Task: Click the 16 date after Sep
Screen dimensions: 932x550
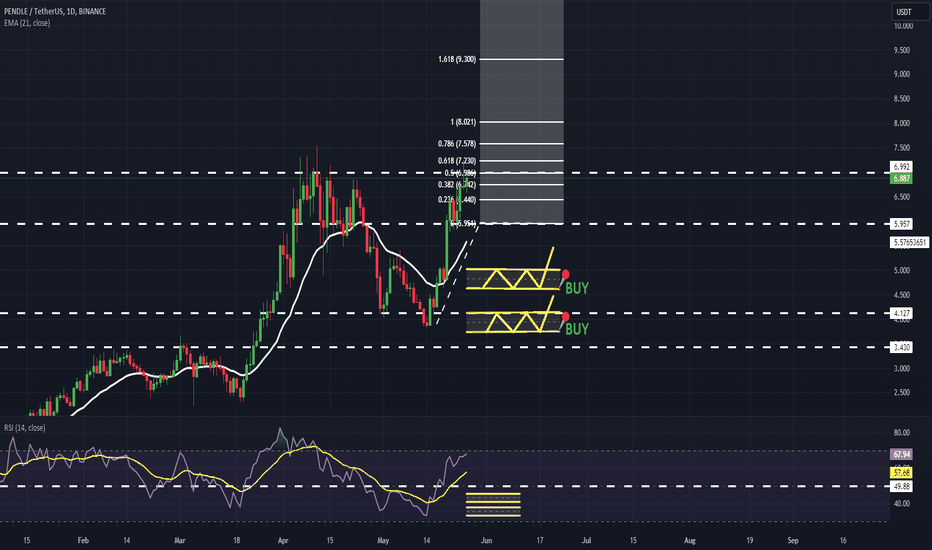Action: 843,540
